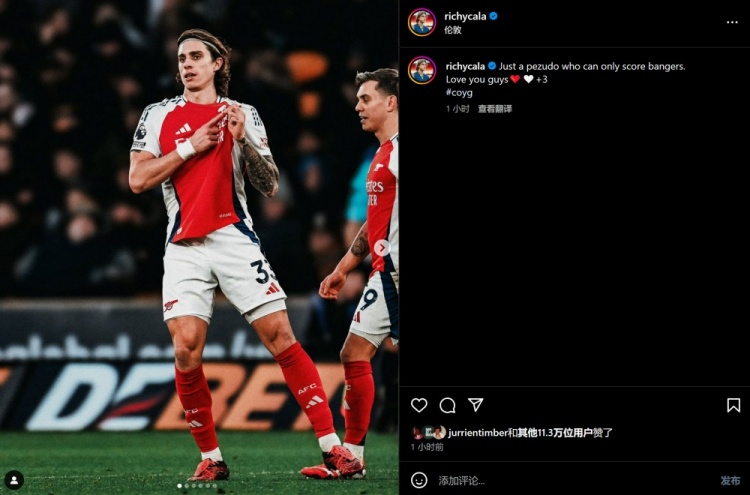Open the richycala username in the caption
Screen dimensions: 750x495
click(465, 66)
